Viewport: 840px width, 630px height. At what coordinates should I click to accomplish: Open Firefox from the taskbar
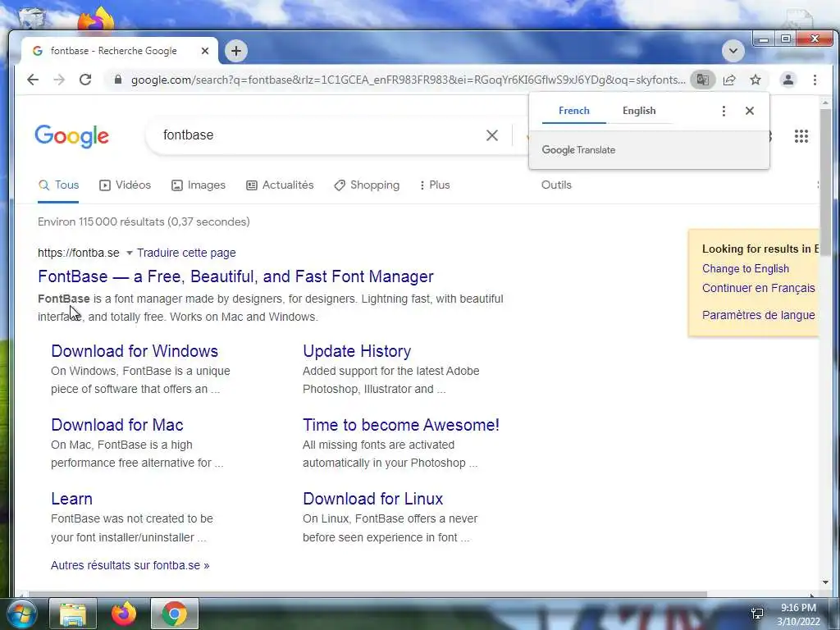click(124, 614)
